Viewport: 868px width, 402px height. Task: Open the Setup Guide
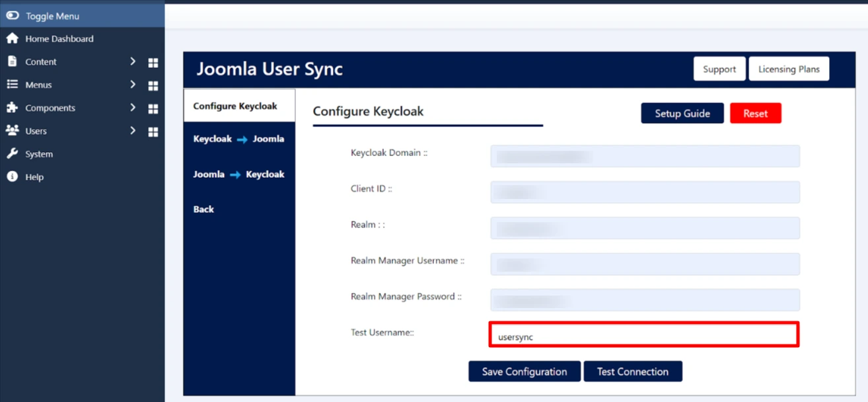(x=682, y=113)
